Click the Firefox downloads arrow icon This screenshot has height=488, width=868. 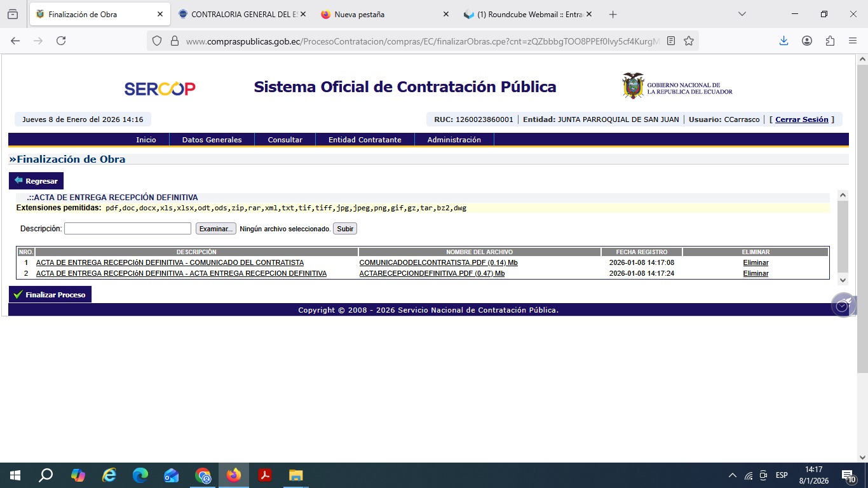(x=783, y=41)
